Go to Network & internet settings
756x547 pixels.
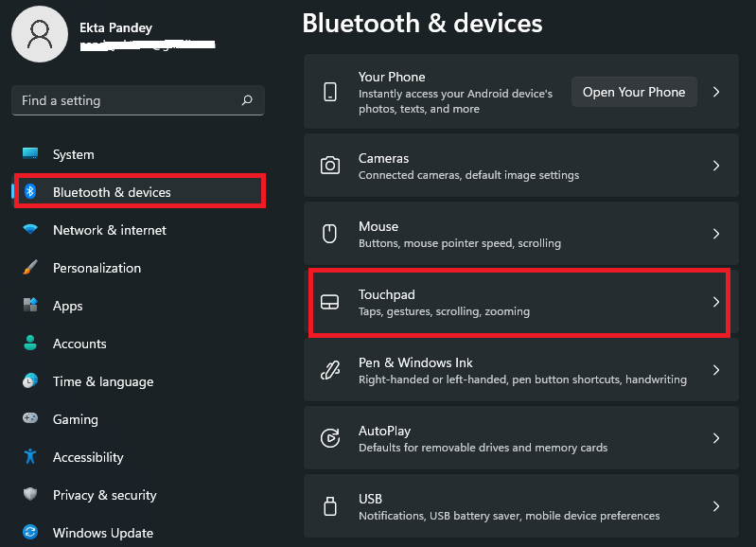(109, 230)
